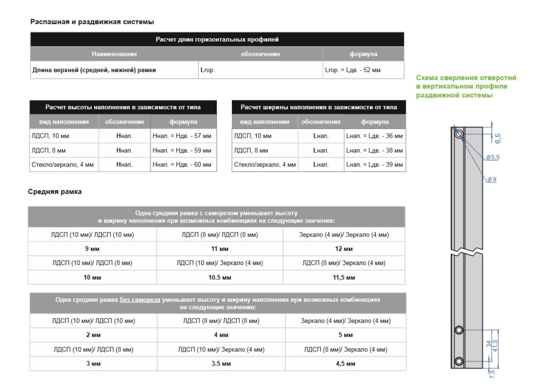Click the 7,5 dimension at profile bottom

[x=493, y=373]
